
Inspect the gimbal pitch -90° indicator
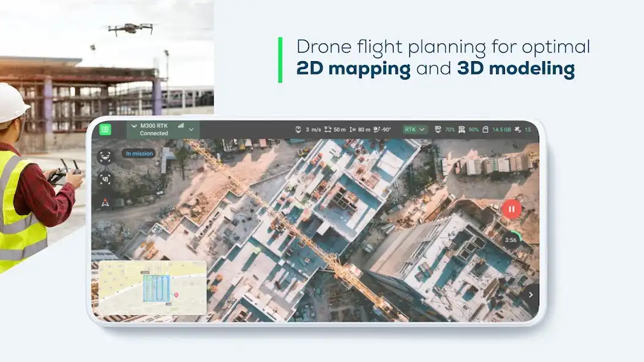pyautogui.click(x=382, y=128)
